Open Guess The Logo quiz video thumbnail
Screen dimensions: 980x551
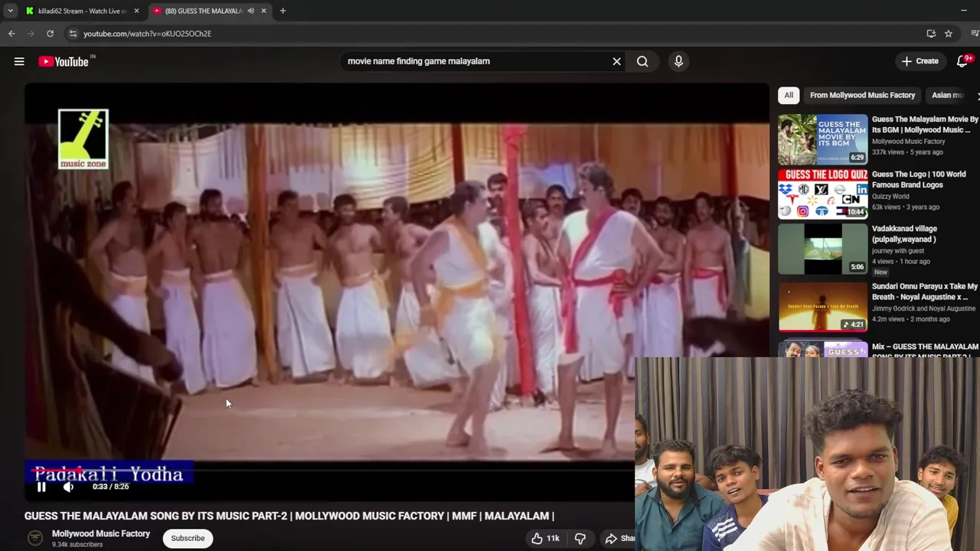point(823,194)
